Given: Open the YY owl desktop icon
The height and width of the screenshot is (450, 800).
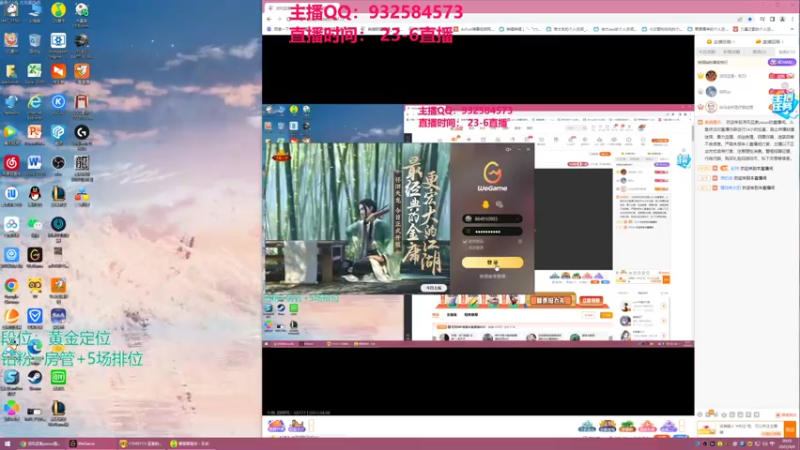Looking at the screenshot, I should (x=35, y=285).
